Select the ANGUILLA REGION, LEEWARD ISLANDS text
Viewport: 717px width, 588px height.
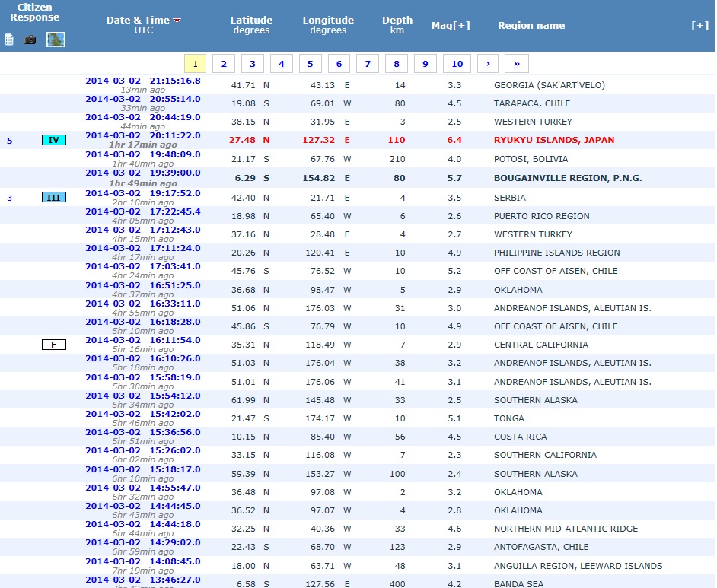click(x=578, y=566)
